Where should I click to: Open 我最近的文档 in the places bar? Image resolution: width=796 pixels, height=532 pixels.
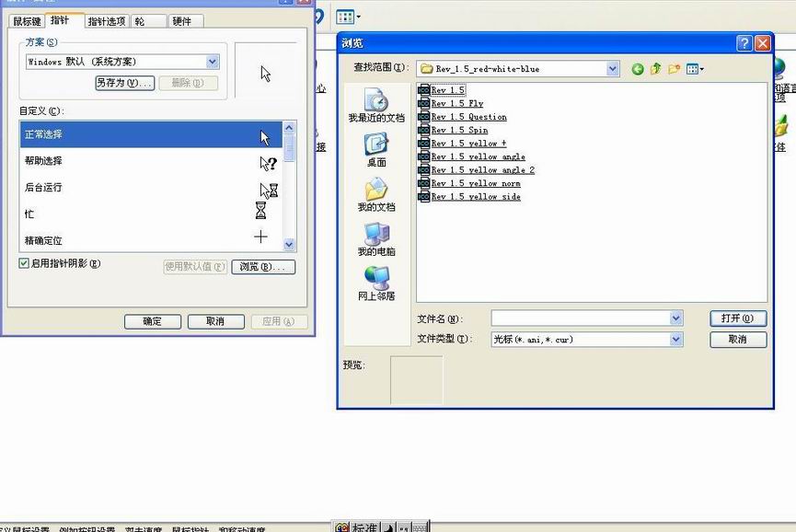click(376, 106)
